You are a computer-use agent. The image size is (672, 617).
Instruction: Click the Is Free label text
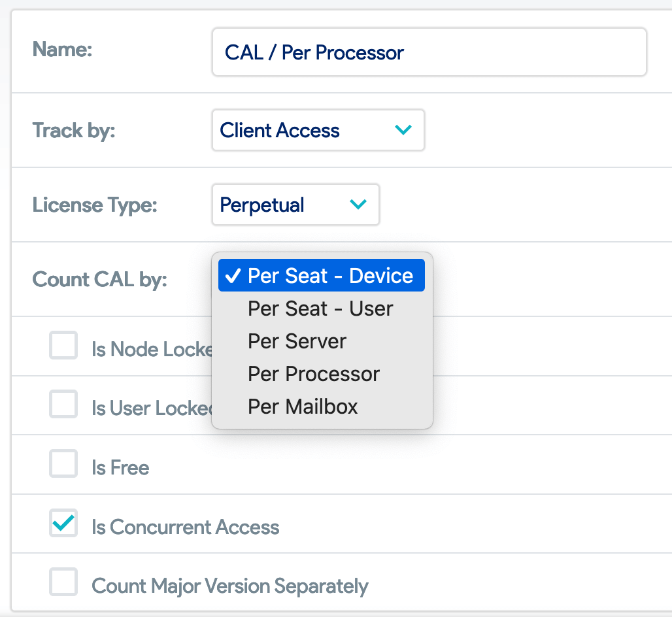point(120,467)
